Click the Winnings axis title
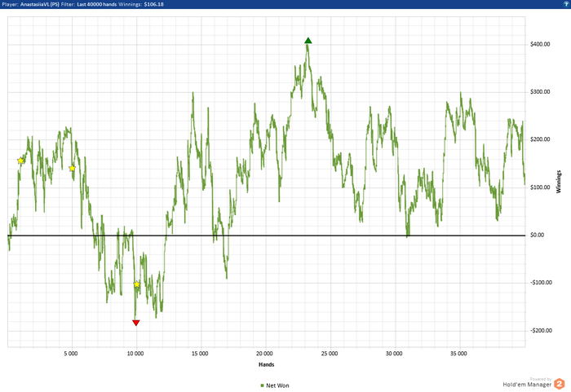Image resolution: width=571 pixels, height=392 pixels. [x=558, y=181]
